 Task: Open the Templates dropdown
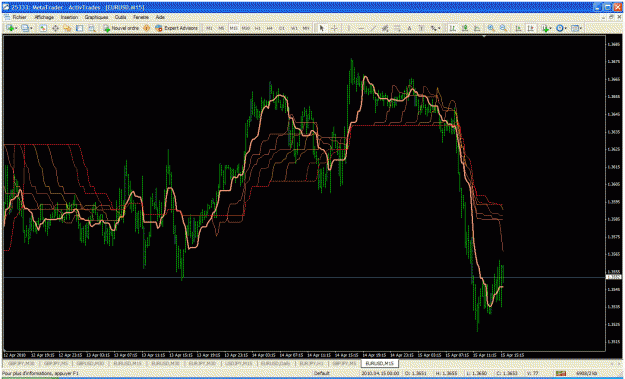tap(576, 28)
